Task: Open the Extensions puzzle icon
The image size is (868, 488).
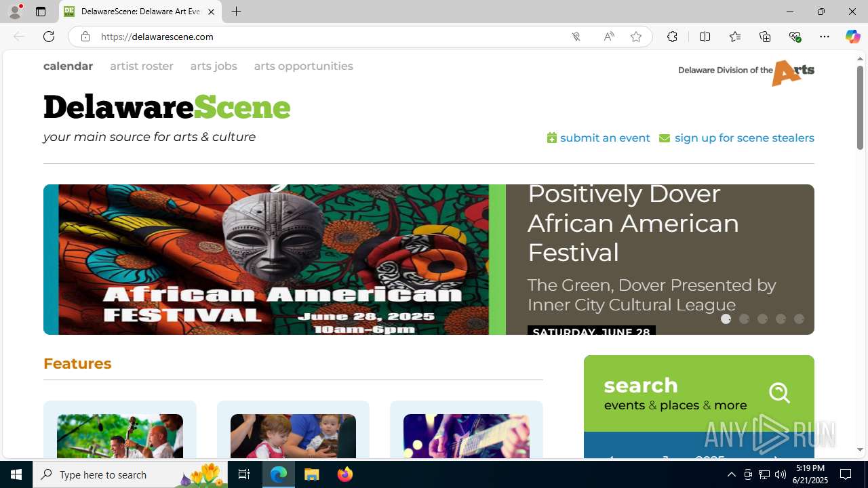Action: pyautogui.click(x=672, y=37)
